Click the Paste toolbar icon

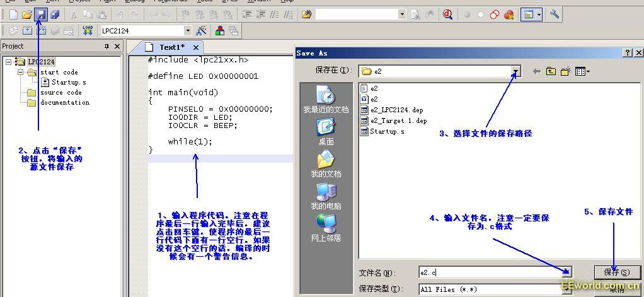pos(101,15)
